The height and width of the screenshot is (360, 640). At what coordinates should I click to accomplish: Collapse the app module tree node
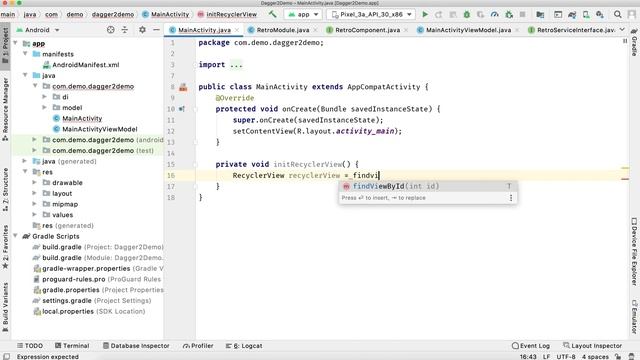16,43
